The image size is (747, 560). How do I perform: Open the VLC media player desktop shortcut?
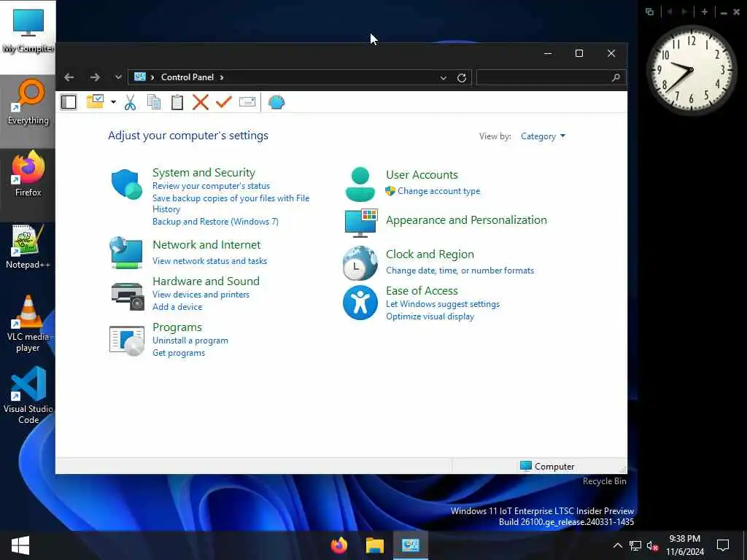[28, 324]
